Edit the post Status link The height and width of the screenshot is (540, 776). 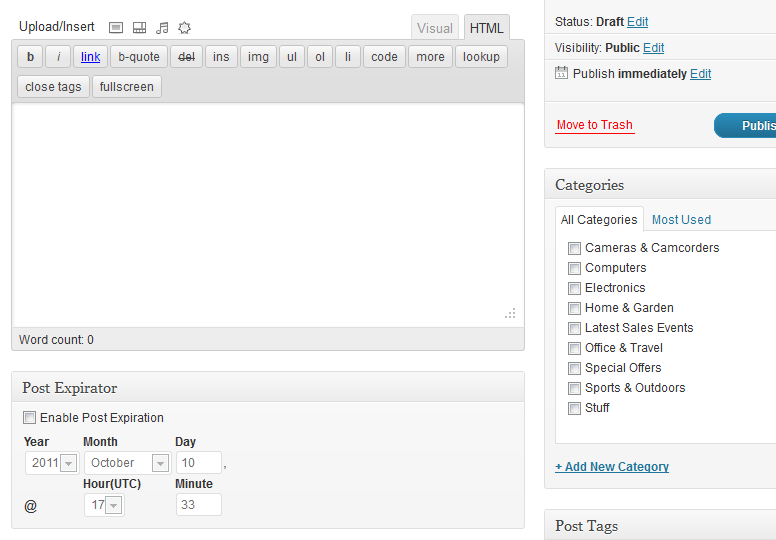point(637,22)
